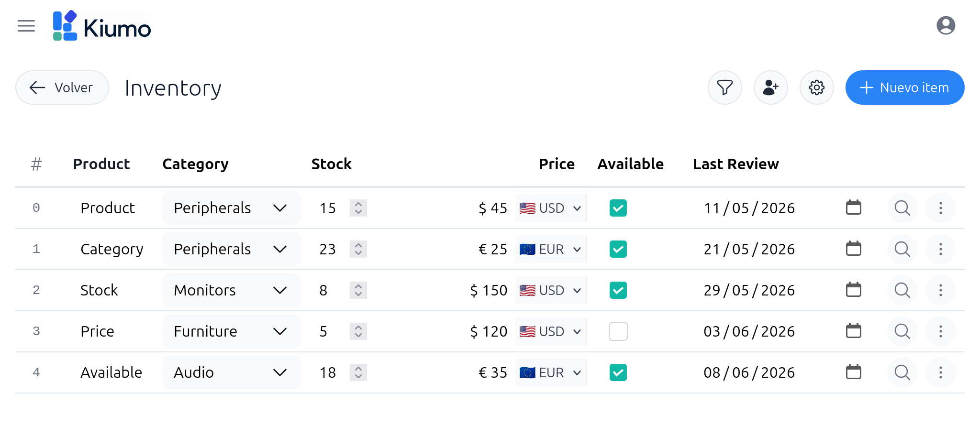Open the settings gear
This screenshot has height=448, width=980.
816,87
